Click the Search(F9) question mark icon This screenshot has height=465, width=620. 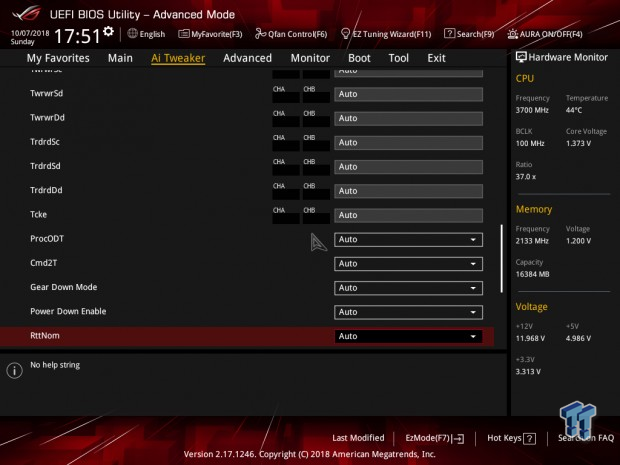[449, 34]
